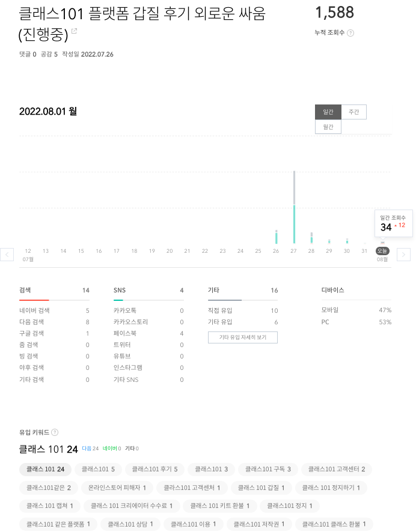416x532 pixels.
Task: Select the 클래스101같은 keyword chip
Action: [x=49, y=488]
